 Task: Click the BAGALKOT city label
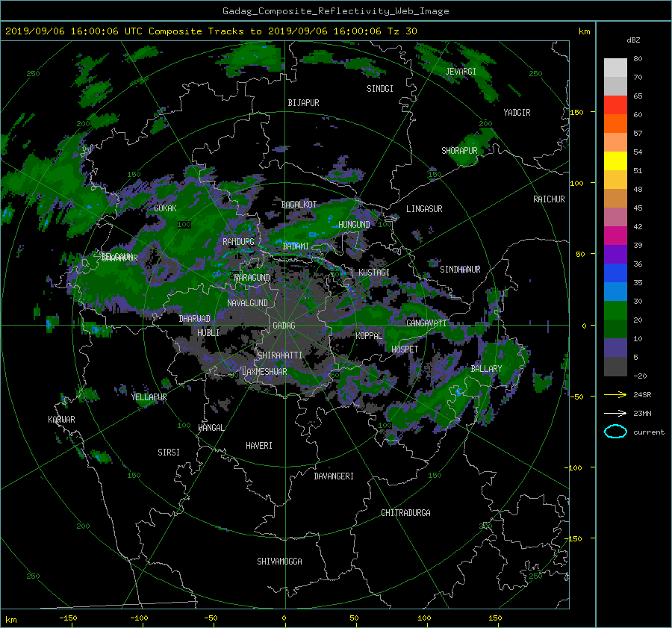coord(299,205)
